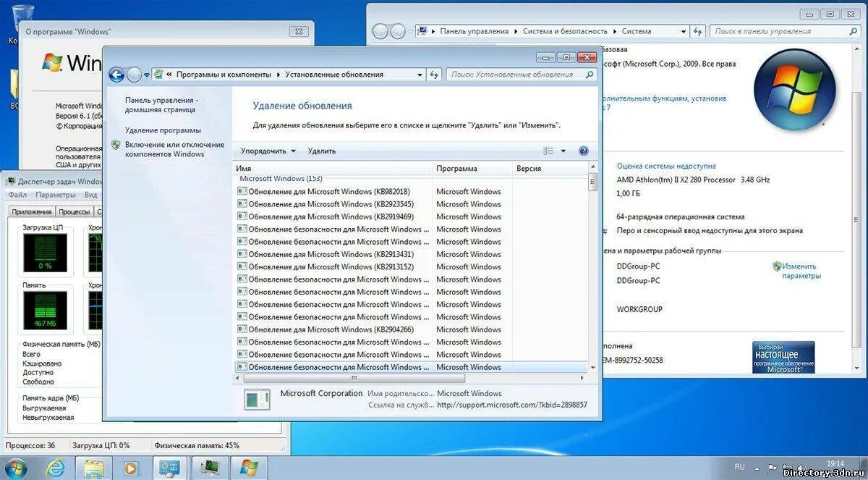
Task: Open Файл menu in Task Manager
Action: pyautogui.click(x=17, y=195)
